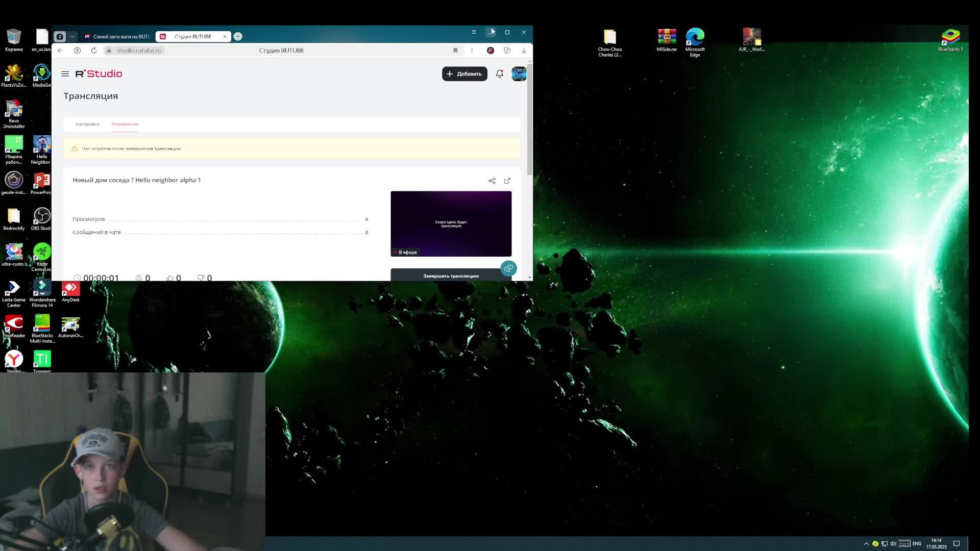Select the FineReader desktop icon
The height and width of the screenshot is (551, 980).
14,327
